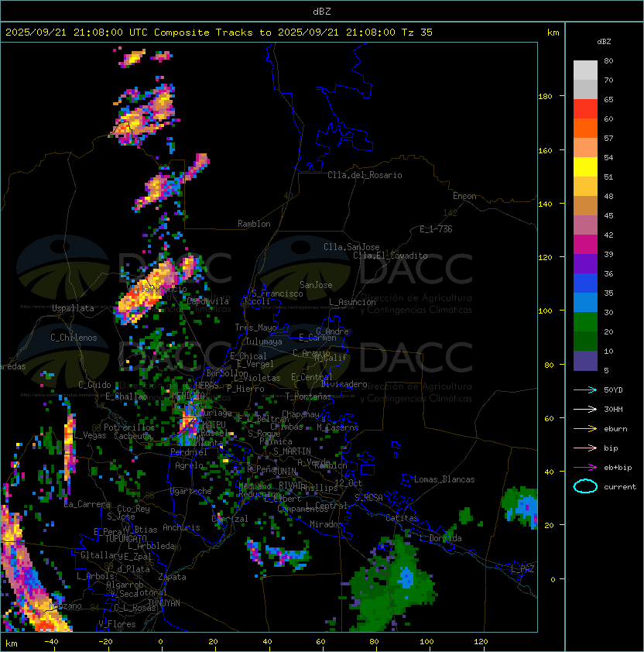Image resolution: width=644 pixels, height=652 pixels.
Task: Click the '-40' tick on horizontal axis
Action: point(51,642)
